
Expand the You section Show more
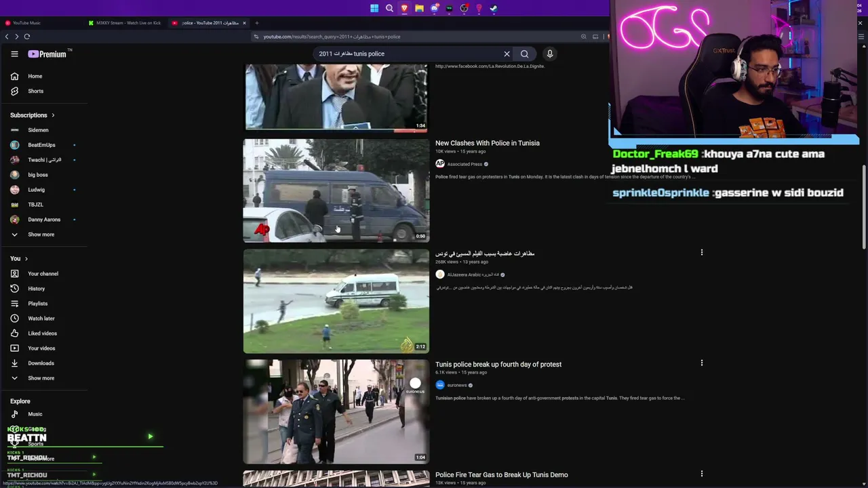pos(41,378)
